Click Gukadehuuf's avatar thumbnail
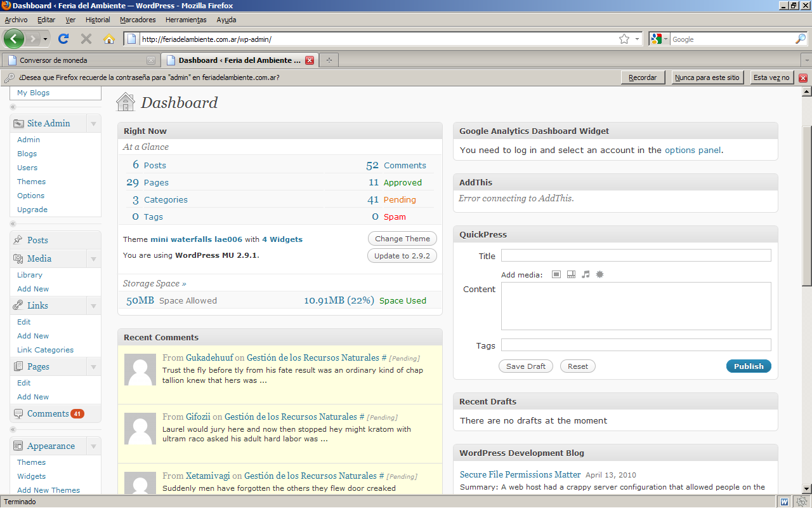 coord(140,370)
